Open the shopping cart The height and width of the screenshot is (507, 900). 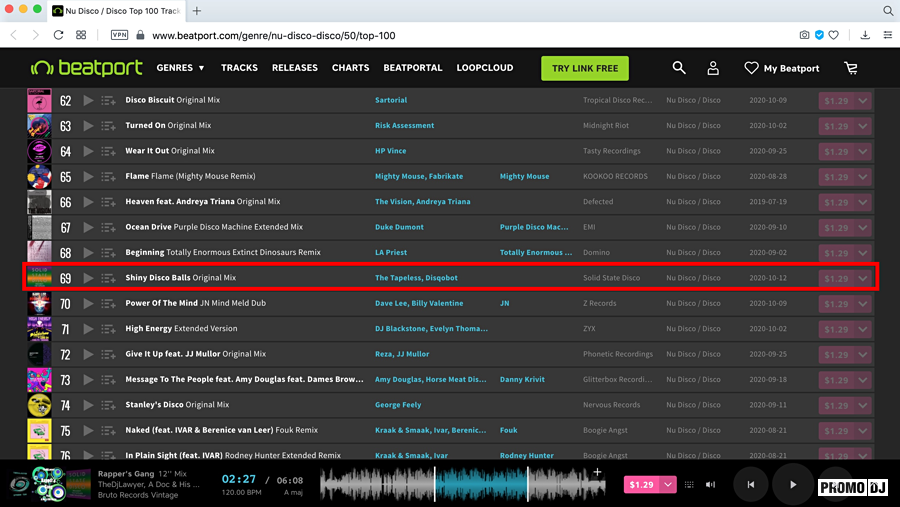tap(851, 68)
